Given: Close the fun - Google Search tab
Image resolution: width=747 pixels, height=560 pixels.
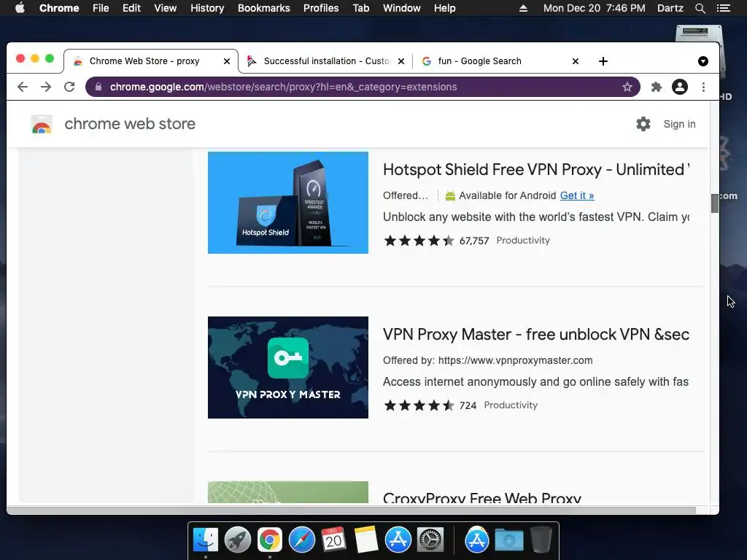Looking at the screenshot, I should [x=576, y=61].
